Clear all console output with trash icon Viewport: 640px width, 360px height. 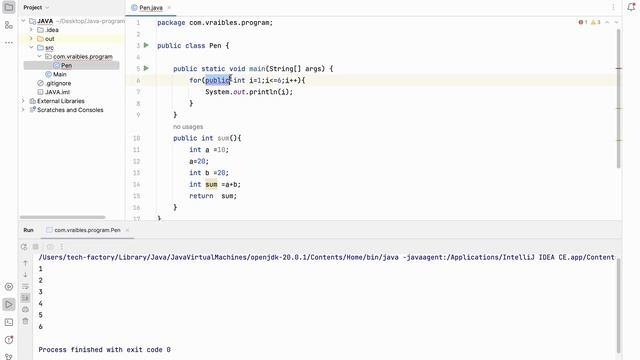[x=25, y=321]
